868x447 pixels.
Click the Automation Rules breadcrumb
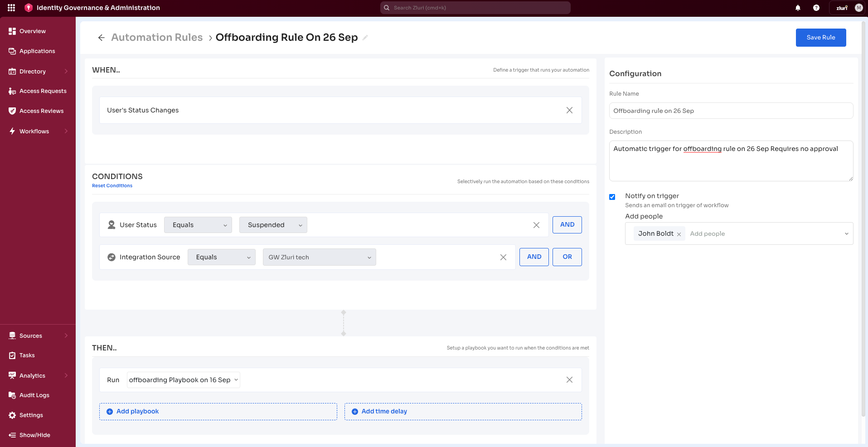[157, 37]
